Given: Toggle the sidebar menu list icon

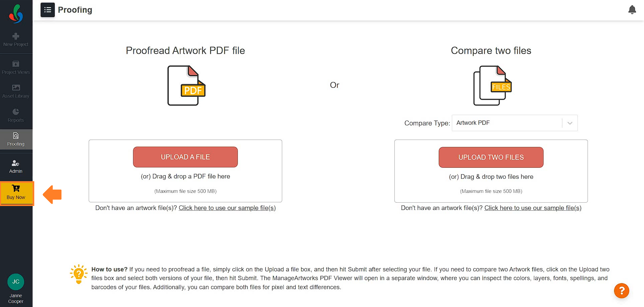Looking at the screenshot, I should [x=48, y=10].
